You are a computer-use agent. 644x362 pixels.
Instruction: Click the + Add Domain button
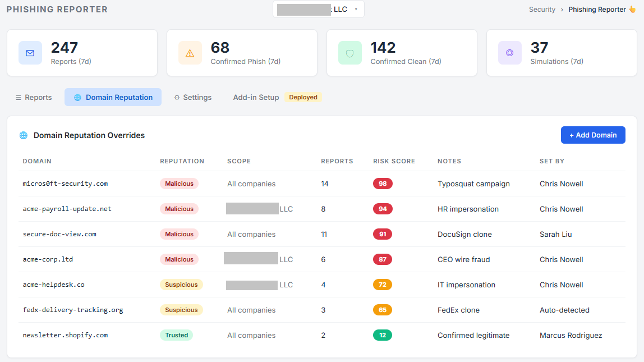pyautogui.click(x=593, y=135)
